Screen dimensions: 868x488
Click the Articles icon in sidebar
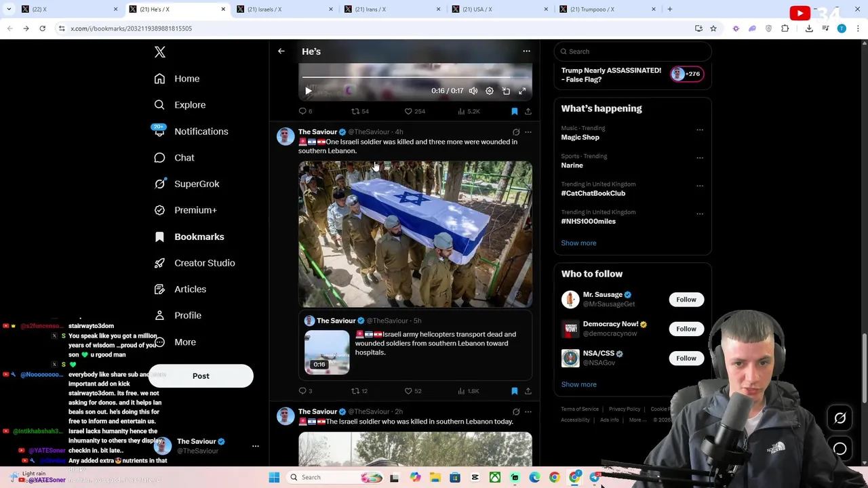pos(159,289)
